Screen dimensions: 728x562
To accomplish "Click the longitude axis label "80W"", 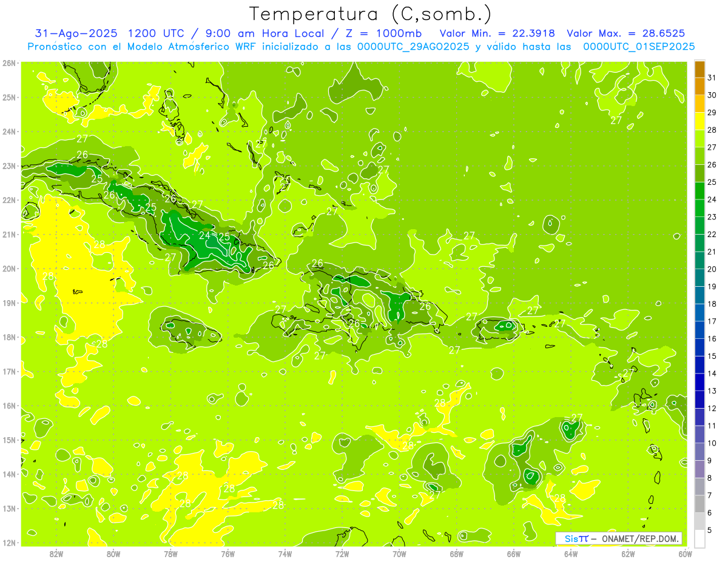I will click(x=113, y=554).
